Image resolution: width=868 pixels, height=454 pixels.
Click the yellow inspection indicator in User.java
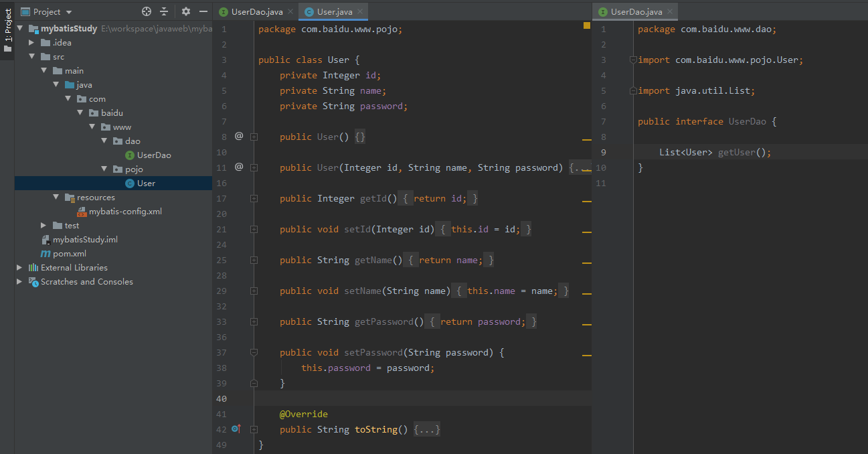coord(587,25)
